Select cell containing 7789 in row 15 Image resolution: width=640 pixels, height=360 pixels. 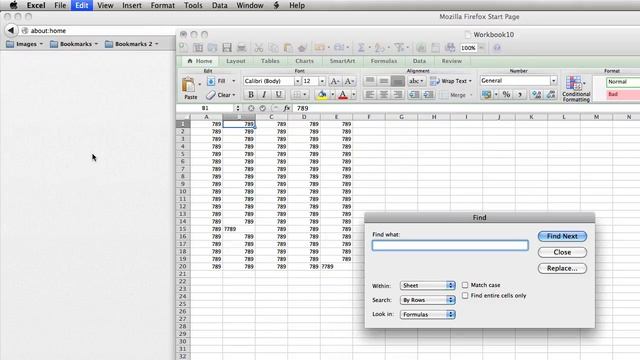[239, 229]
